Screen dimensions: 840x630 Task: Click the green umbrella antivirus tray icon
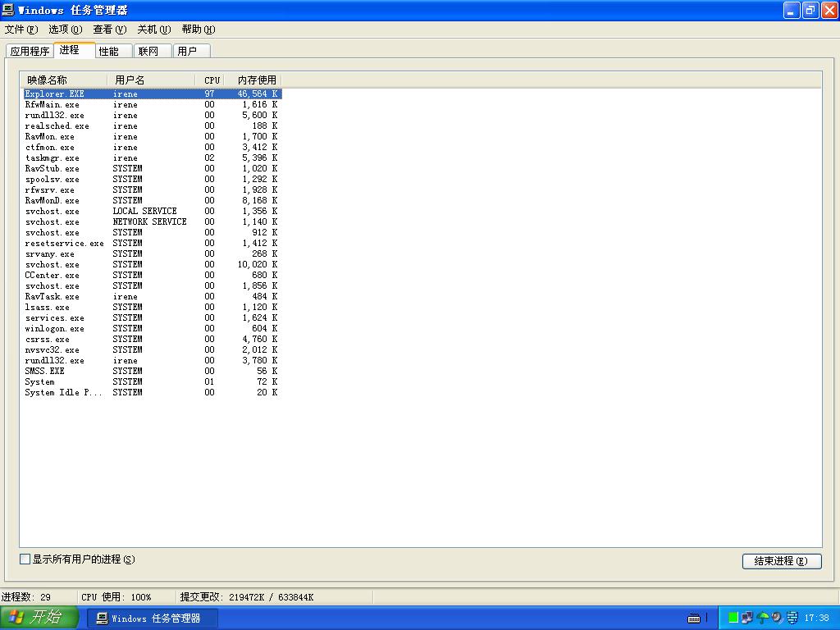pyautogui.click(x=762, y=618)
